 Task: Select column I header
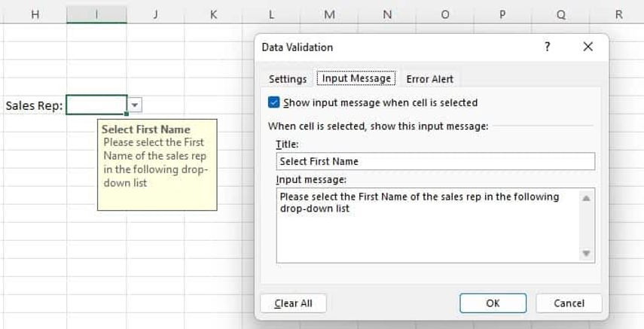(96, 14)
